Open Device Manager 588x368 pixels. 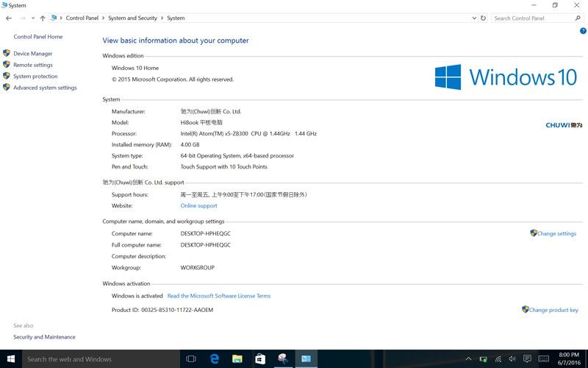33,53
